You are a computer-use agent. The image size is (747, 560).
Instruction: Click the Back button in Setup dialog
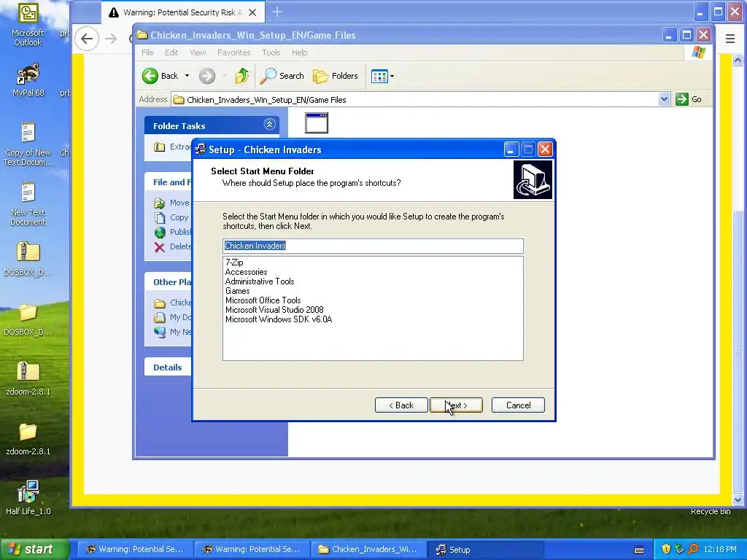point(401,405)
